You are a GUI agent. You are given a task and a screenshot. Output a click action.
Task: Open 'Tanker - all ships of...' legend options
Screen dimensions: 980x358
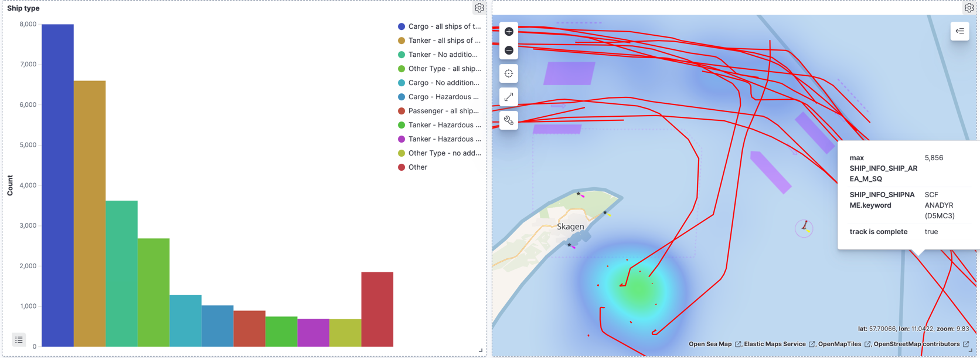444,40
